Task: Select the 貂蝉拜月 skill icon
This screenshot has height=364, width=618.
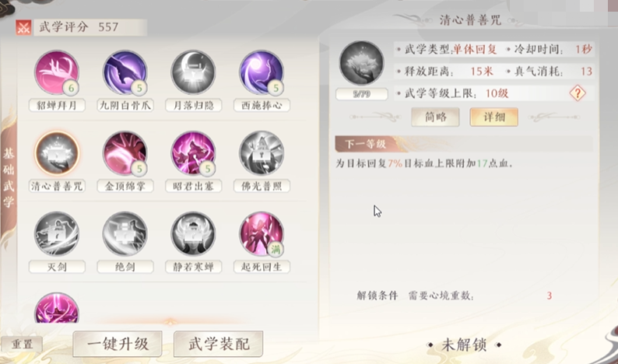Action: coord(57,73)
